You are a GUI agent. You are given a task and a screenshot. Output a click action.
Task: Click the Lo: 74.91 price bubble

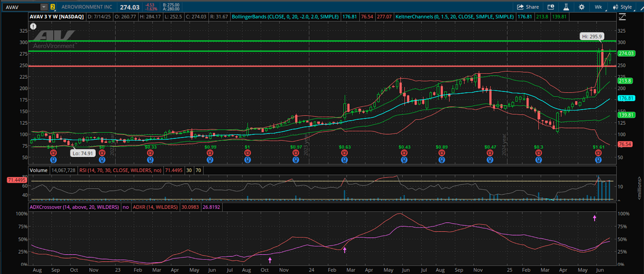[x=83, y=154]
